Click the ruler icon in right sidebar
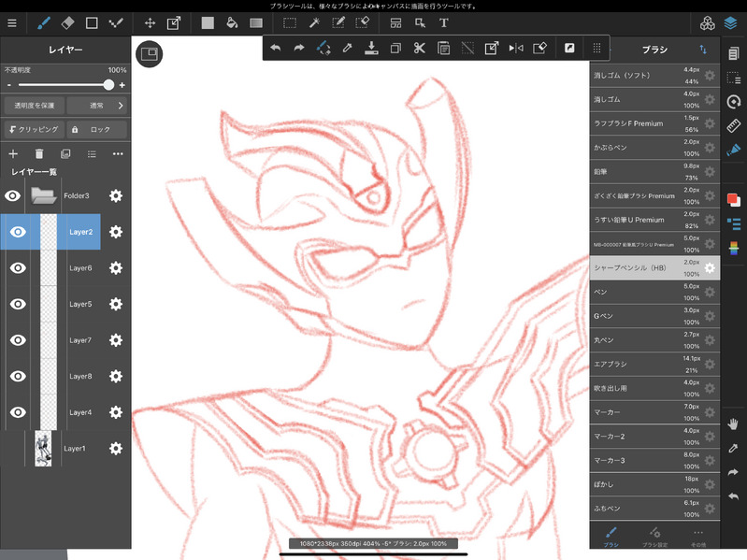The width and height of the screenshot is (747, 560). (x=734, y=125)
